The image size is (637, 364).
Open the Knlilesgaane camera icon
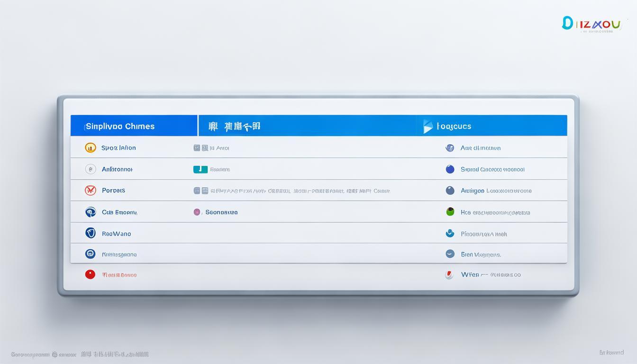pyautogui.click(x=91, y=254)
